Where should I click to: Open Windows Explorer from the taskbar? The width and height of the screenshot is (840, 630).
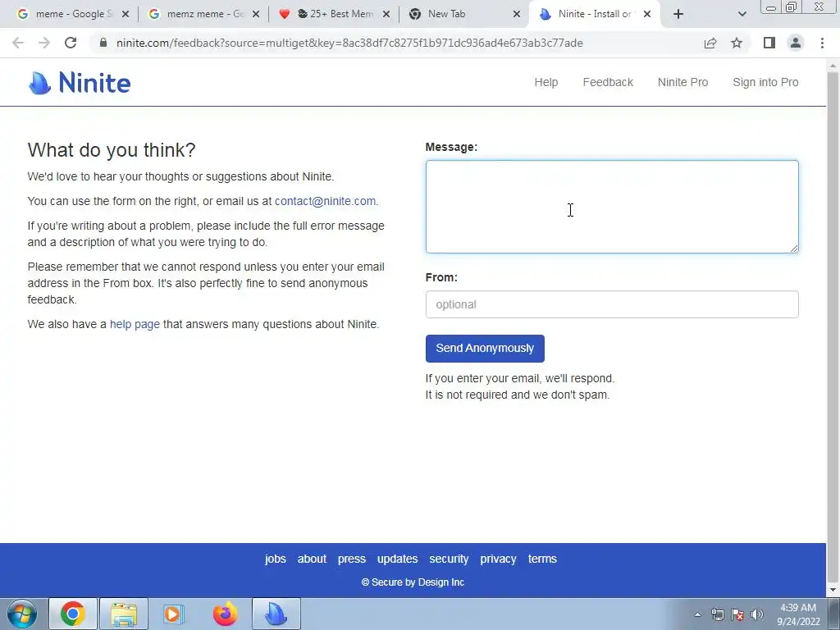(x=124, y=614)
